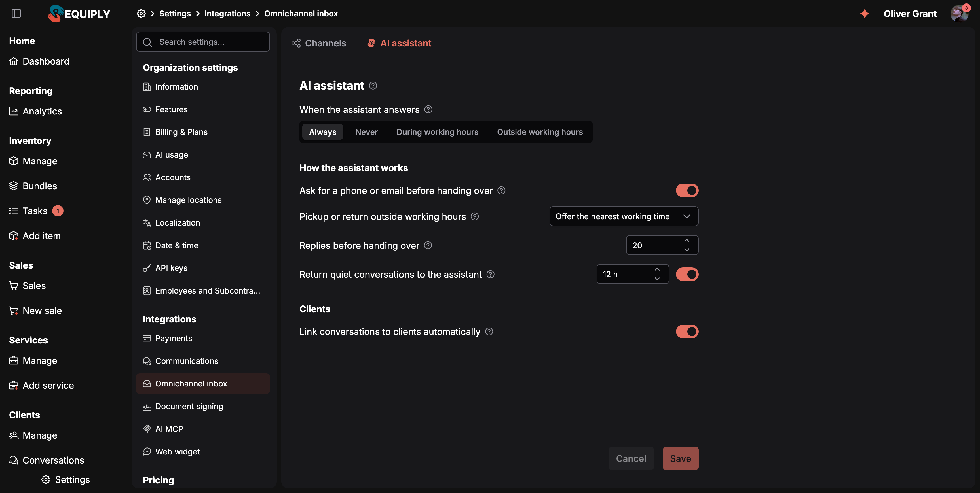Viewport: 980px width, 493px height.
Task: Open Analytics in the Reporting section
Action: tap(35, 111)
